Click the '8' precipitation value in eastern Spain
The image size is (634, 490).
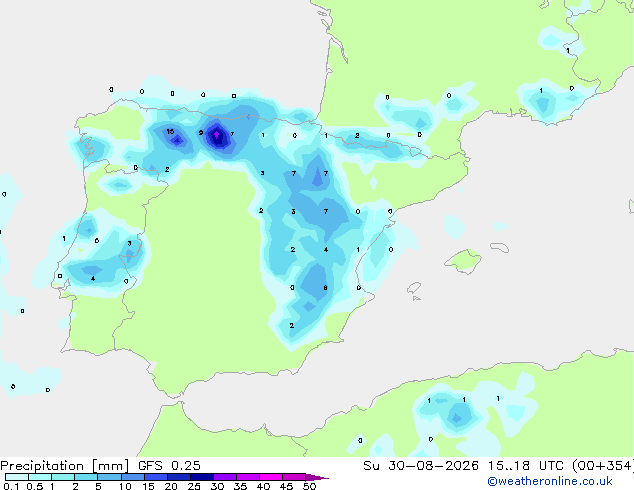tap(325, 288)
